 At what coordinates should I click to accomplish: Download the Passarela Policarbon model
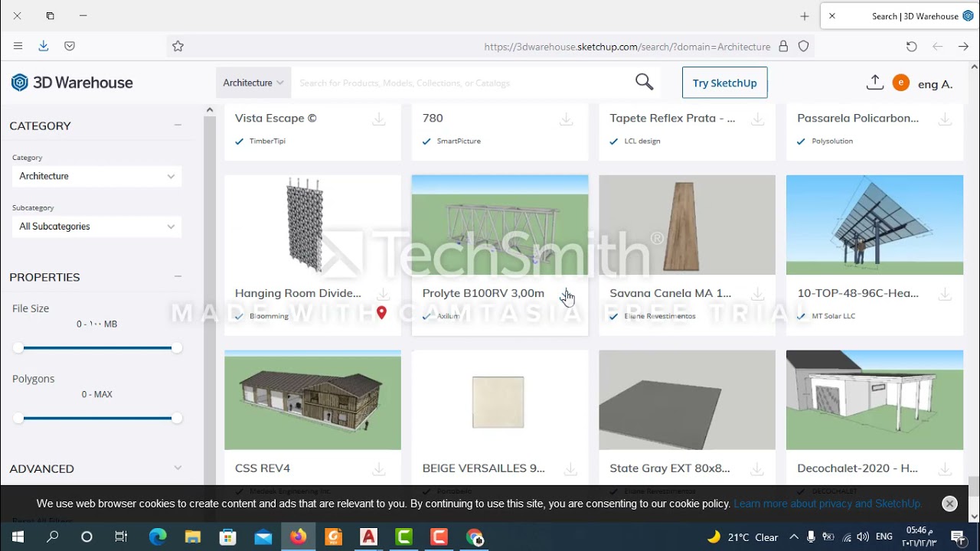[x=945, y=119]
